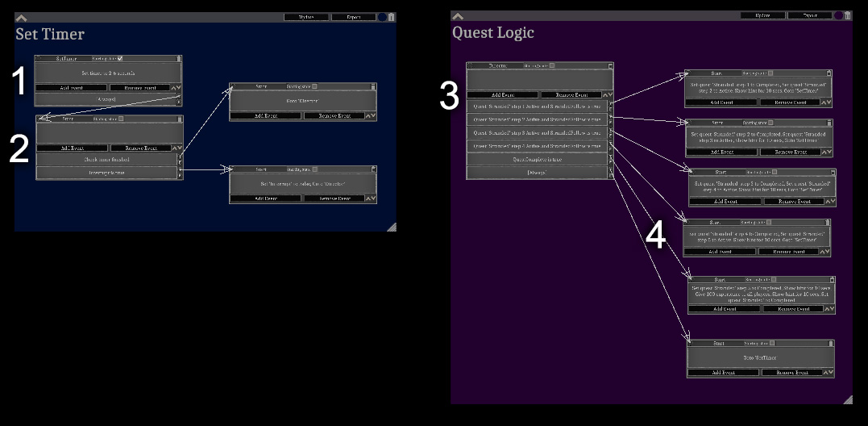Delete the Director node with its trash icon
This screenshot has width=868, height=426.
tap(610, 65)
